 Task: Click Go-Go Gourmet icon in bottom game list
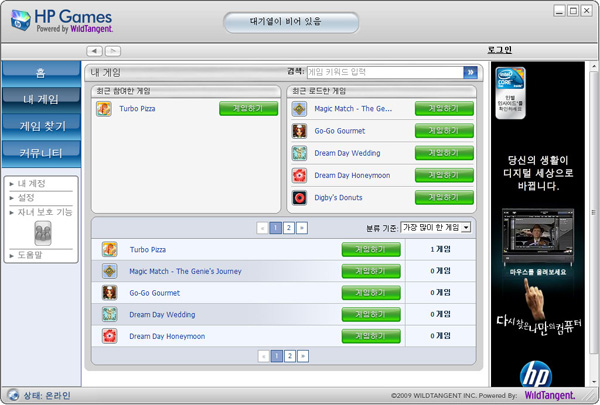point(110,293)
